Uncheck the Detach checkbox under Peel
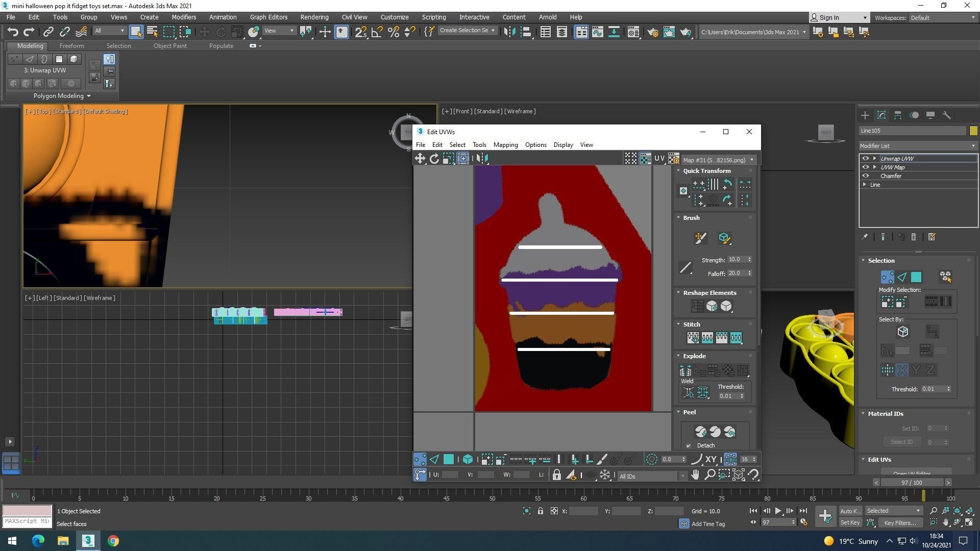The height and width of the screenshot is (551, 980). click(x=689, y=446)
